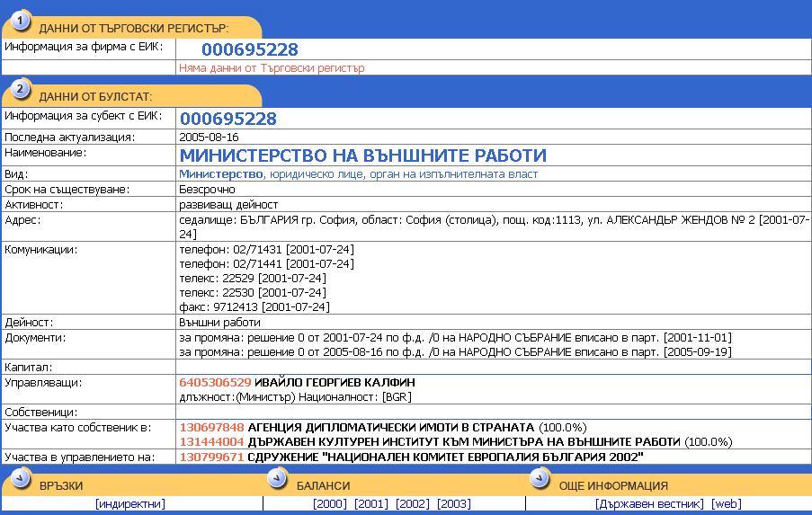This screenshot has width=812, height=515.
Task: Click the телекс: 22529 entry
Action: pyautogui.click(x=253, y=279)
